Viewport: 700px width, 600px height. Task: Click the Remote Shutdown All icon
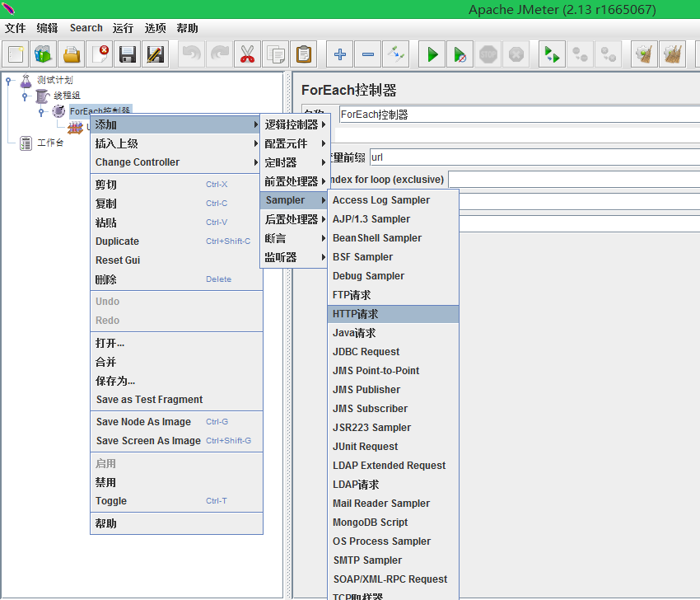(x=608, y=54)
